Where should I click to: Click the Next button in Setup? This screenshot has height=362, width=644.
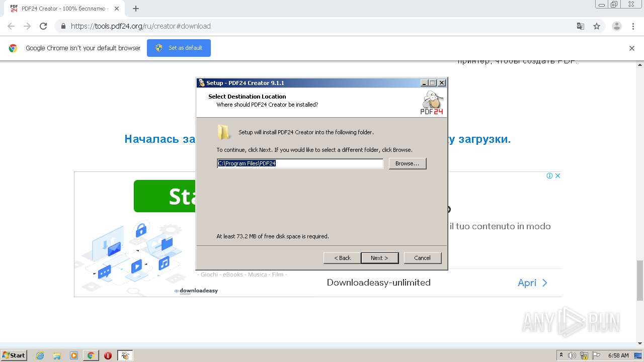click(x=380, y=258)
